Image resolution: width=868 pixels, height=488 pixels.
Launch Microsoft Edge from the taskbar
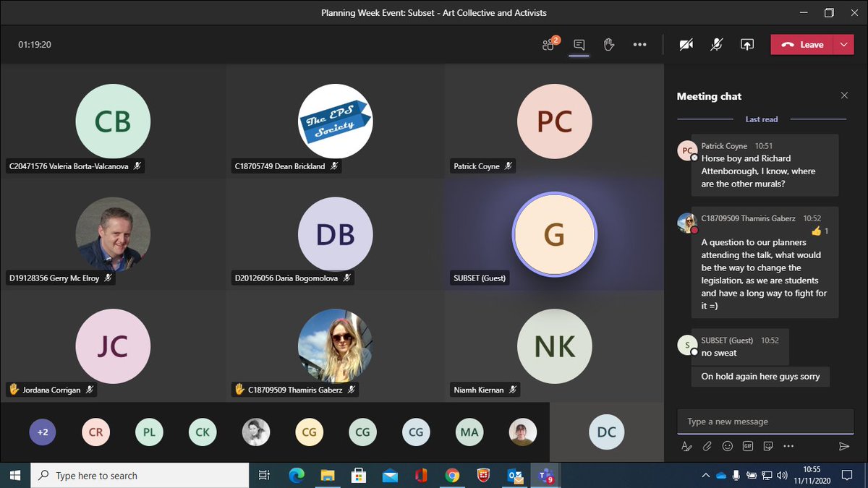click(x=297, y=475)
